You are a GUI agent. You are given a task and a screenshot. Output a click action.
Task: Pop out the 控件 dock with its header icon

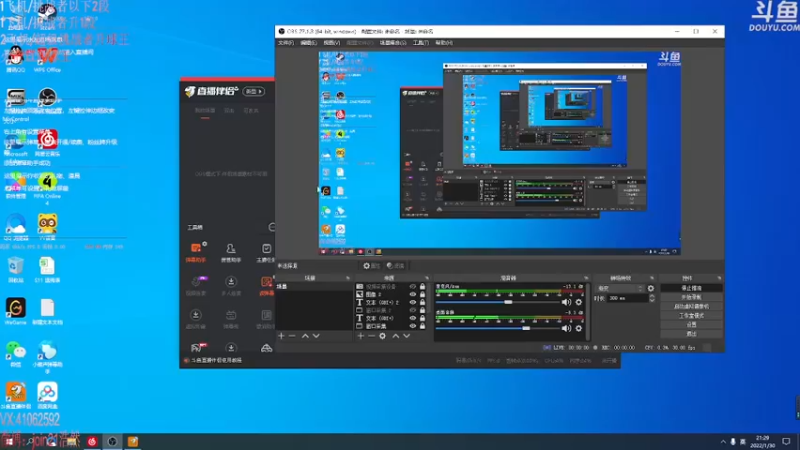coord(719,278)
